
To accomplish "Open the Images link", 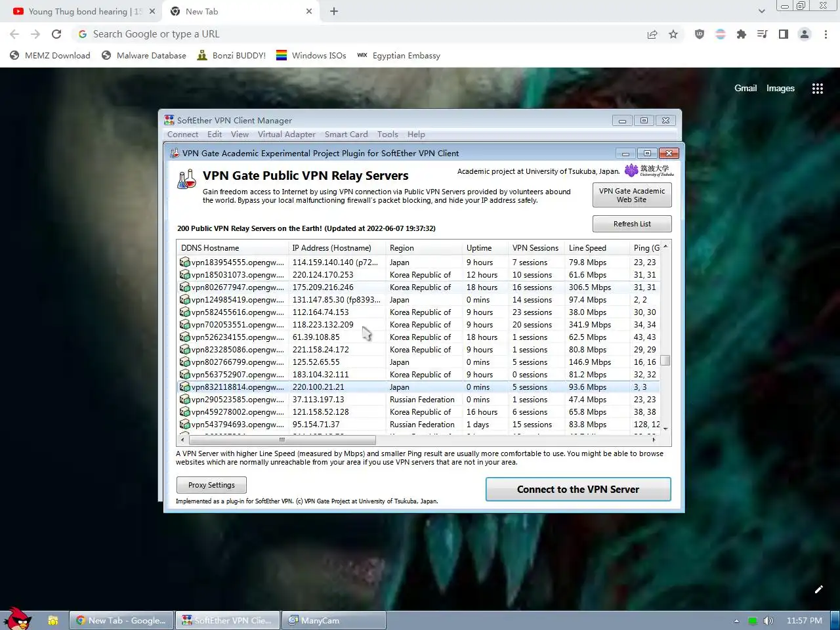I will pyautogui.click(x=780, y=88).
